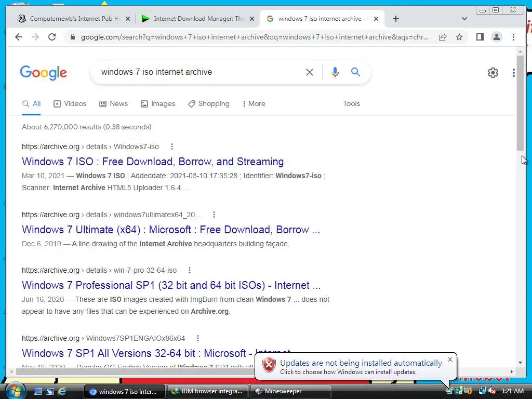Viewport: 532px width, 399px height.
Task: Open Windows 7 ISO Free Download link
Action: pyautogui.click(x=153, y=162)
